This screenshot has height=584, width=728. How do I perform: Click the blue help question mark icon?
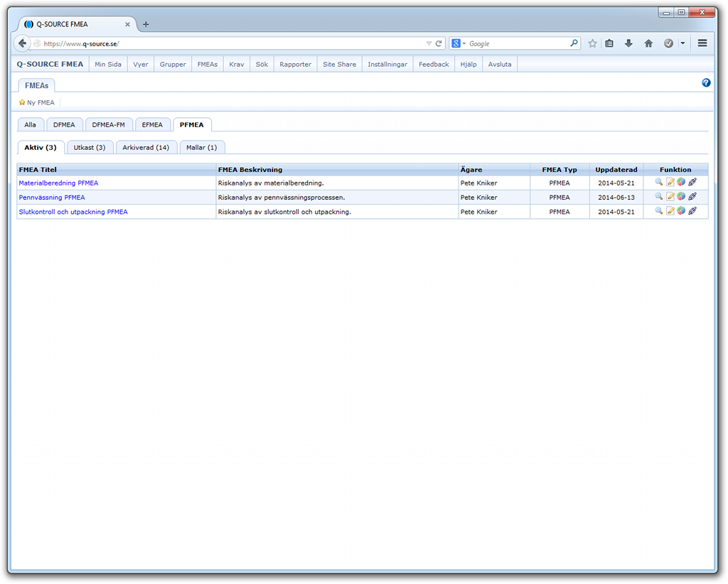[x=706, y=83]
